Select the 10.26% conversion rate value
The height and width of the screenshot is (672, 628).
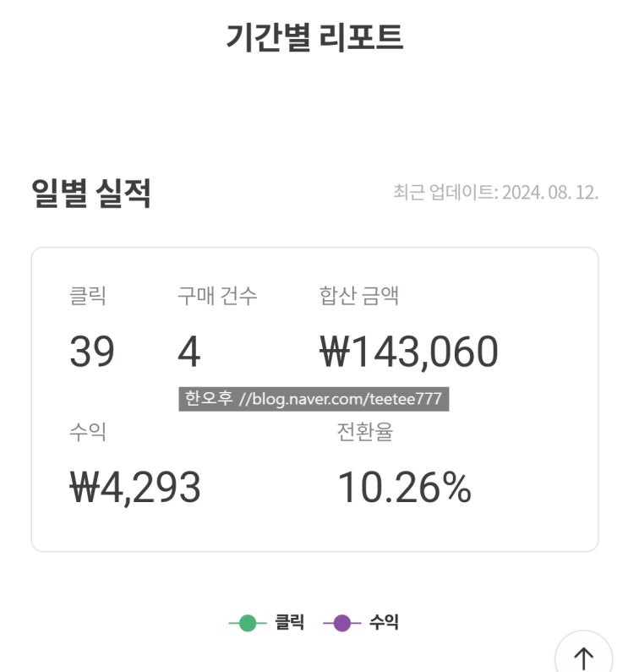coord(404,488)
